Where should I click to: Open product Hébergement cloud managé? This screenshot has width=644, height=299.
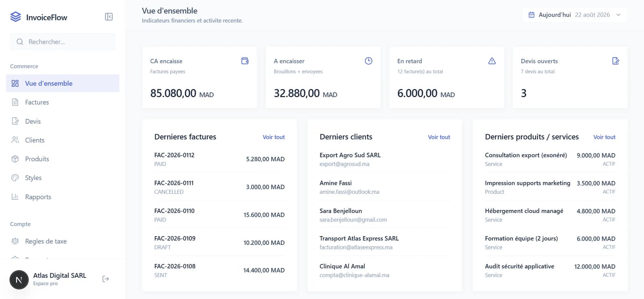(x=550, y=215)
